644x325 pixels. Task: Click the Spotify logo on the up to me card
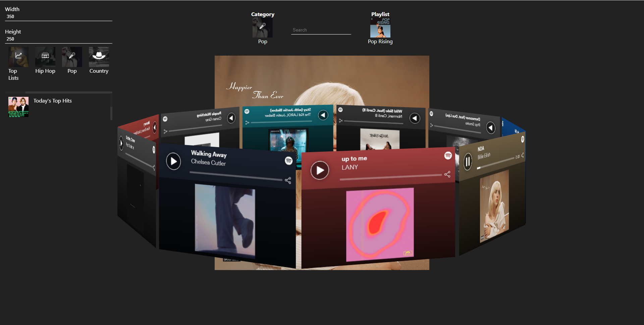point(448,155)
